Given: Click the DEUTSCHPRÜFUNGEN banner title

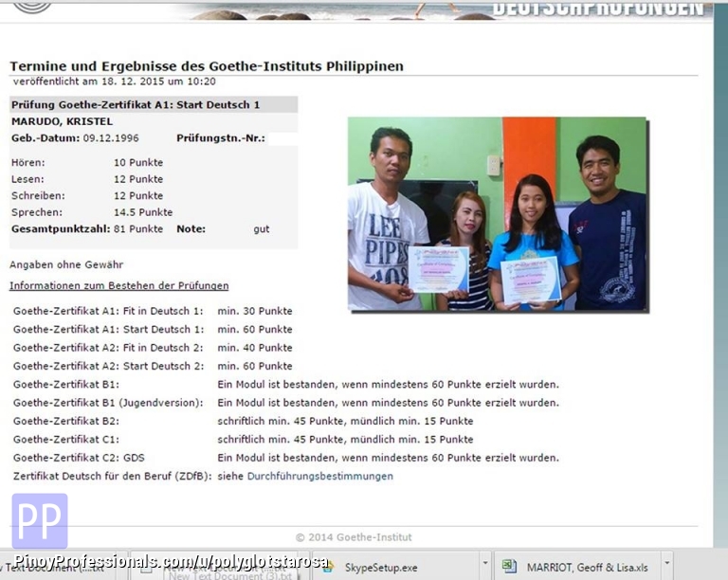Looking at the screenshot, I should pos(598,8).
